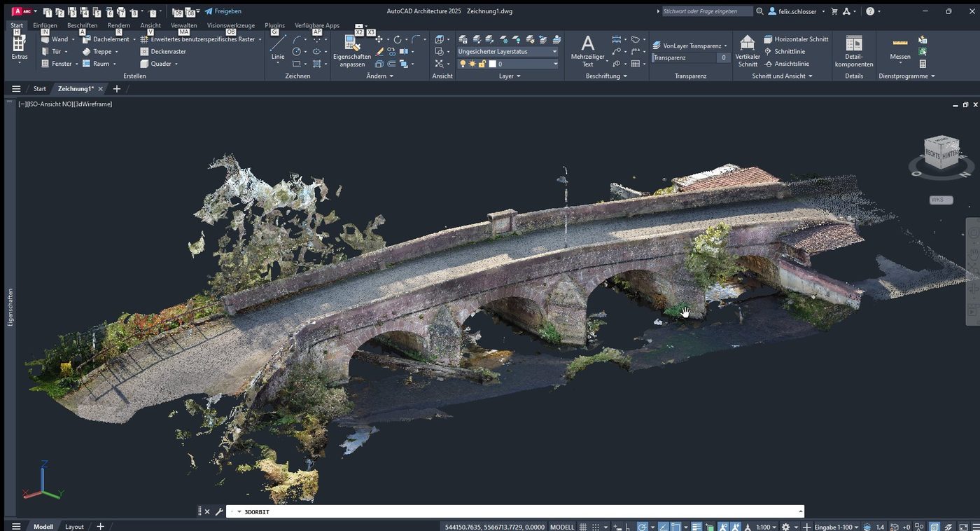Select the Fenster tool
This screenshot has height=531, width=980.
[x=56, y=64]
